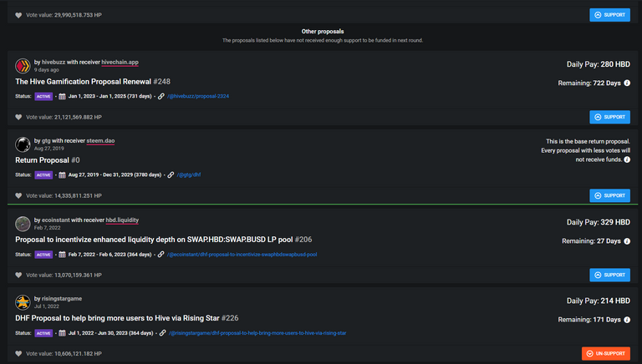Image resolution: width=642 pixels, height=364 pixels.
Task: Click Remaining: 27 Days text
Action: tap(591, 241)
